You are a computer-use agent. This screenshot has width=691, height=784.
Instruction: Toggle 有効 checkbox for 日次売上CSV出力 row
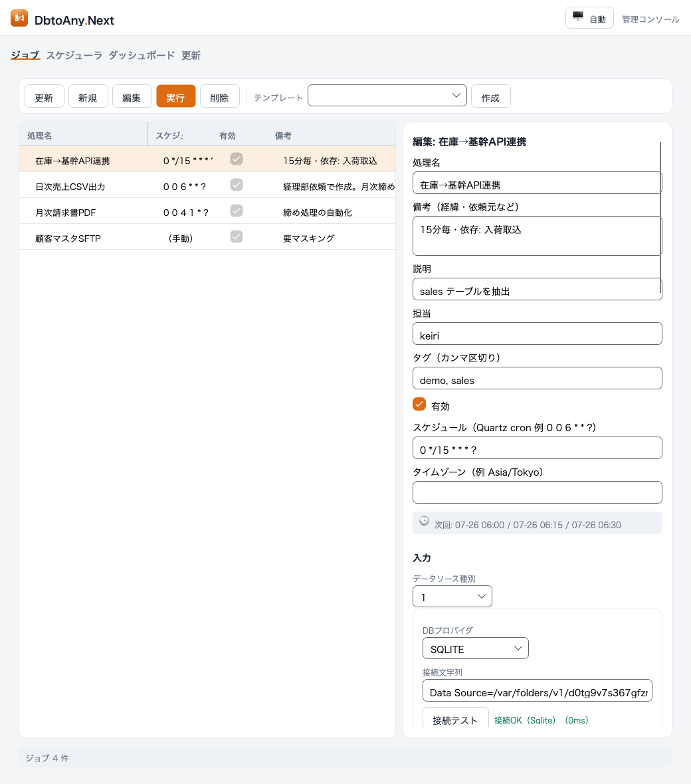coord(237,185)
